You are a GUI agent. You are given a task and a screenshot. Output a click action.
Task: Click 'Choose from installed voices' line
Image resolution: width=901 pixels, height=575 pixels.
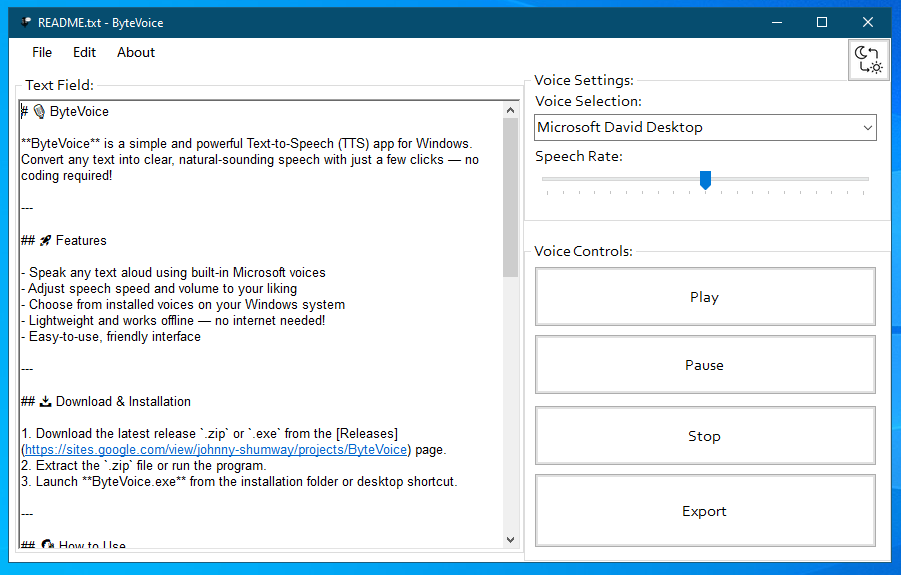click(183, 305)
